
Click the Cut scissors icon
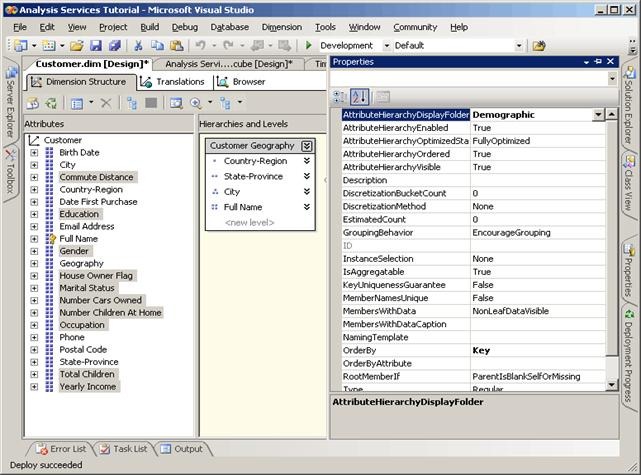tap(139, 46)
